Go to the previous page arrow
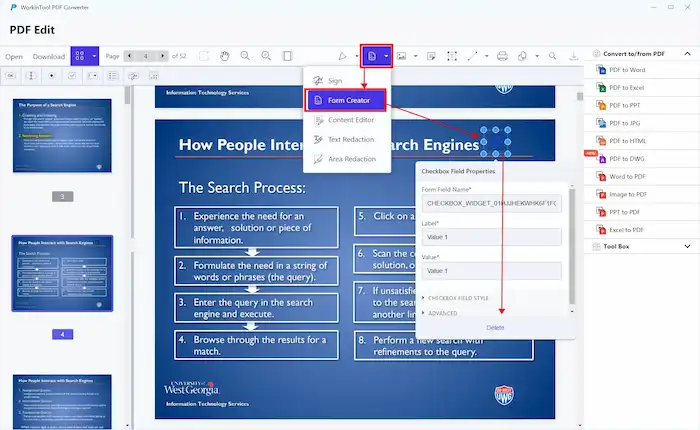The image size is (700, 430). pos(129,56)
